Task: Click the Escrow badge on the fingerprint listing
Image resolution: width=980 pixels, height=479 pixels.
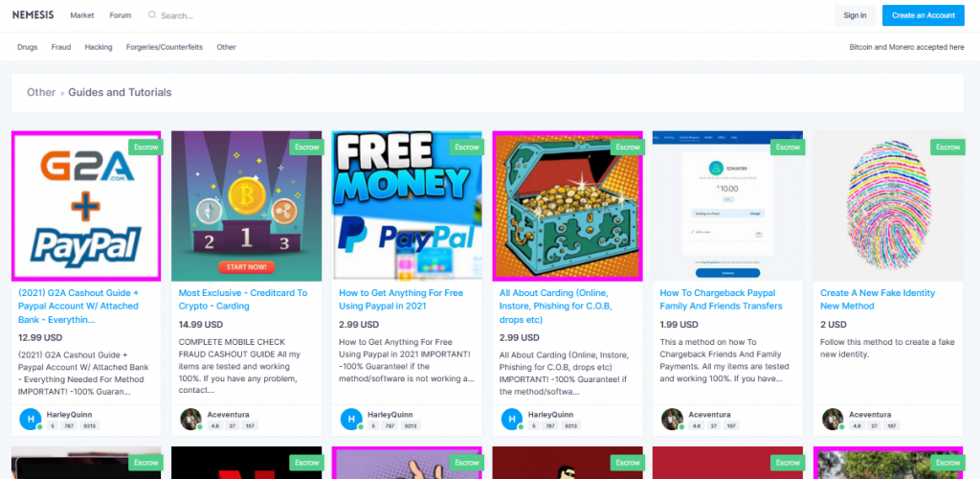Action: (947, 147)
